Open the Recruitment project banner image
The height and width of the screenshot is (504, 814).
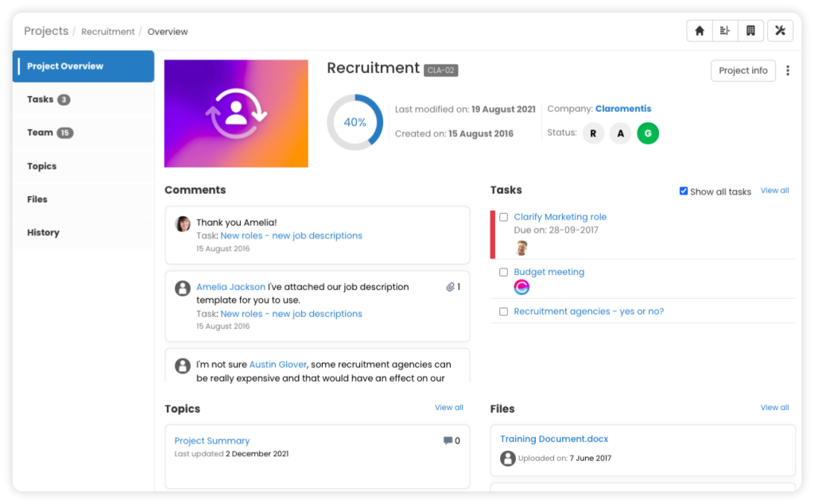(x=235, y=113)
